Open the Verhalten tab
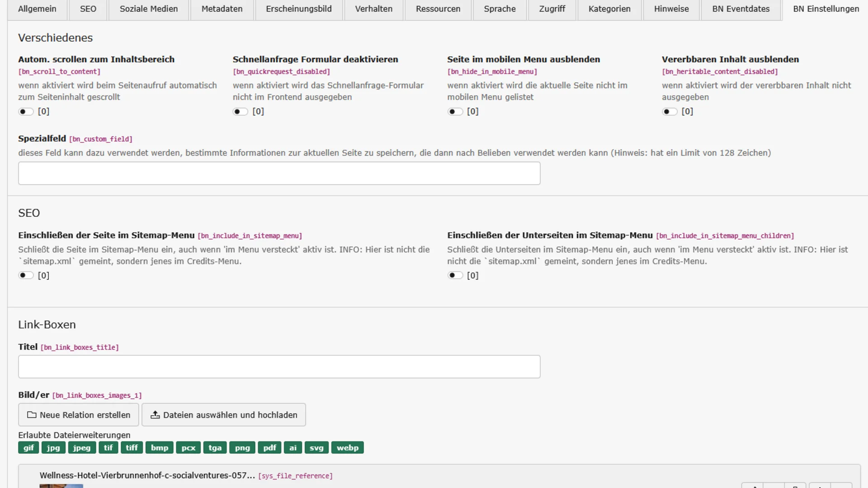This screenshot has width=868, height=488. [374, 9]
